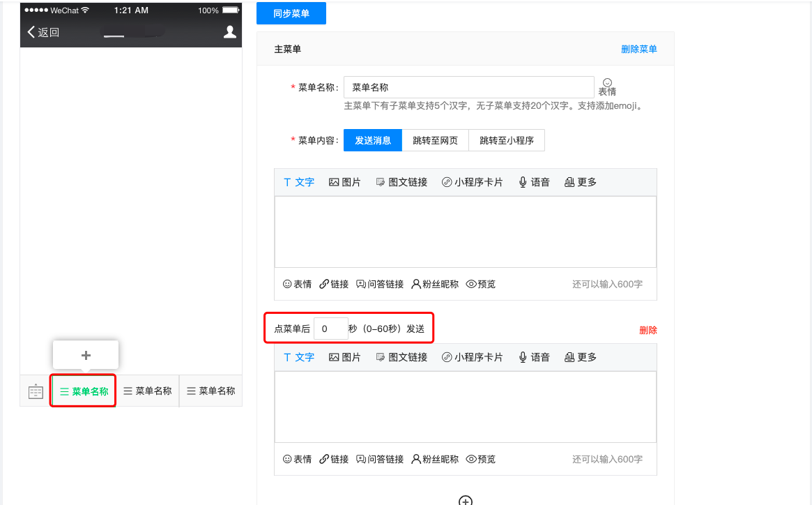Click the + button to add a submenu
This screenshot has height=505, width=812.
pos(86,354)
